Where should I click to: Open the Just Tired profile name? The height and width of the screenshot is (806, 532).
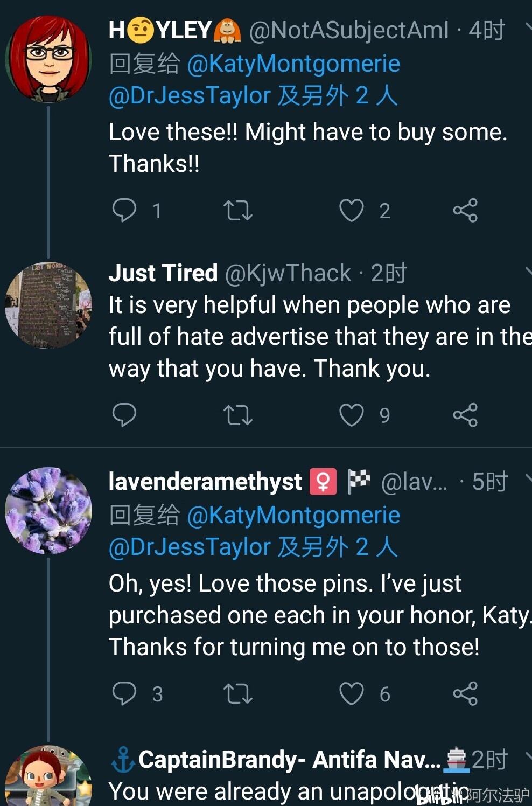click(x=163, y=273)
